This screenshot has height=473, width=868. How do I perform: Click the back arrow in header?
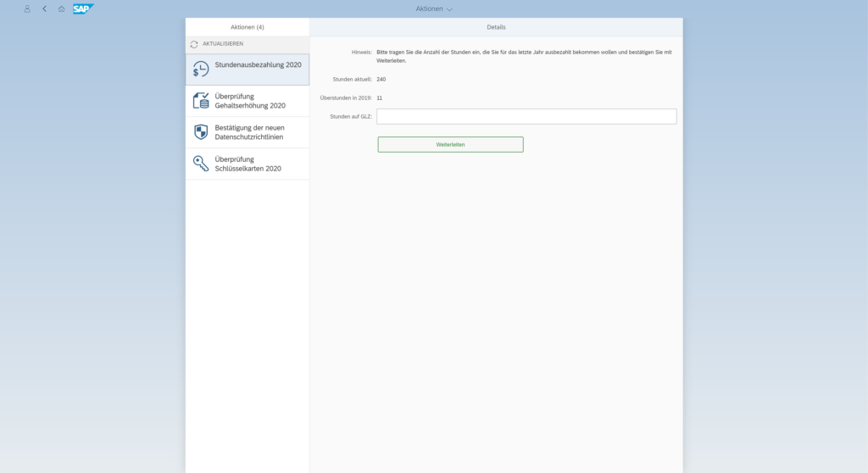point(44,8)
